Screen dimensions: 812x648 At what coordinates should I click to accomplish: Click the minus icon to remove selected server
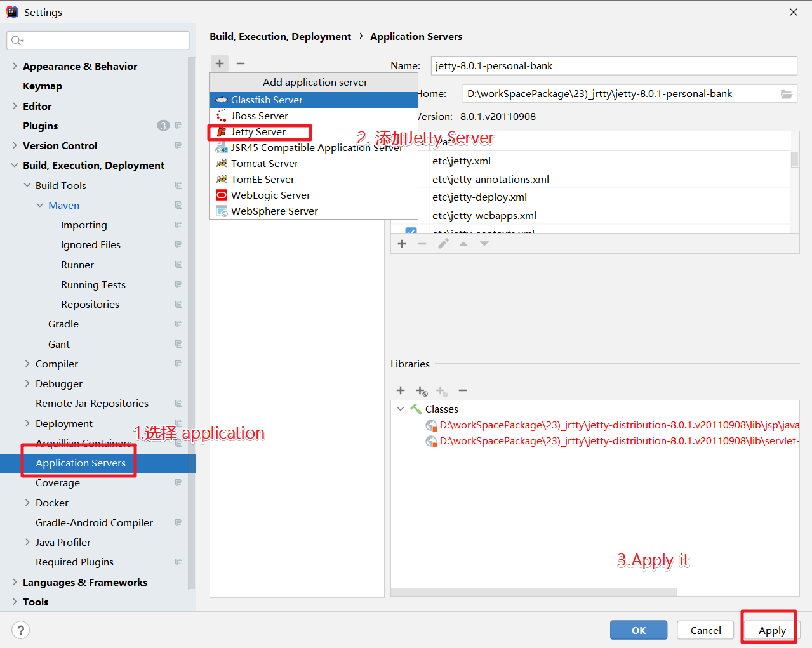(x=241, y=63)
